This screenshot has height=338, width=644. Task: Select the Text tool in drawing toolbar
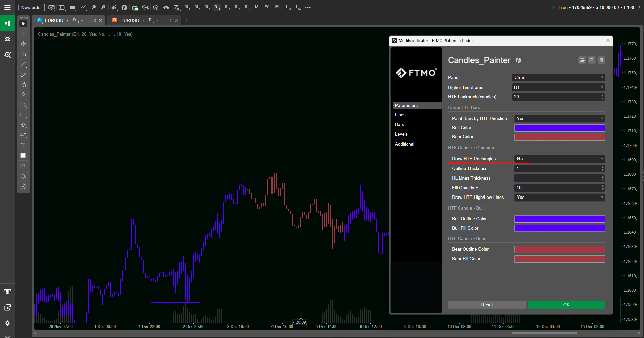pyautogui.click(x=23, y=145)
